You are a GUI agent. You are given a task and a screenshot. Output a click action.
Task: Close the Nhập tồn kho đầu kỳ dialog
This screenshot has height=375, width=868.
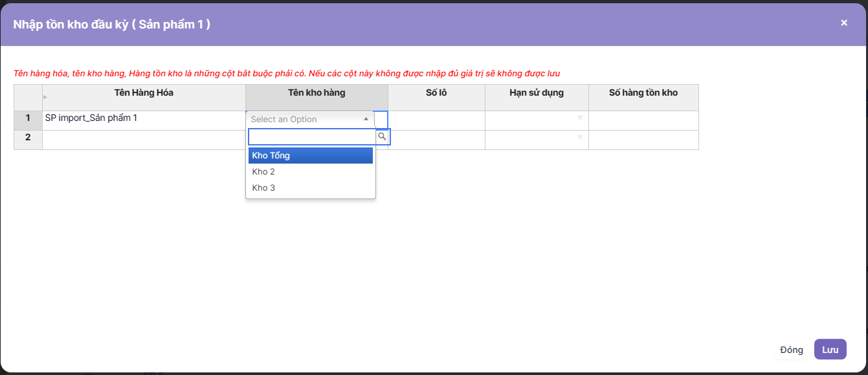843,23
